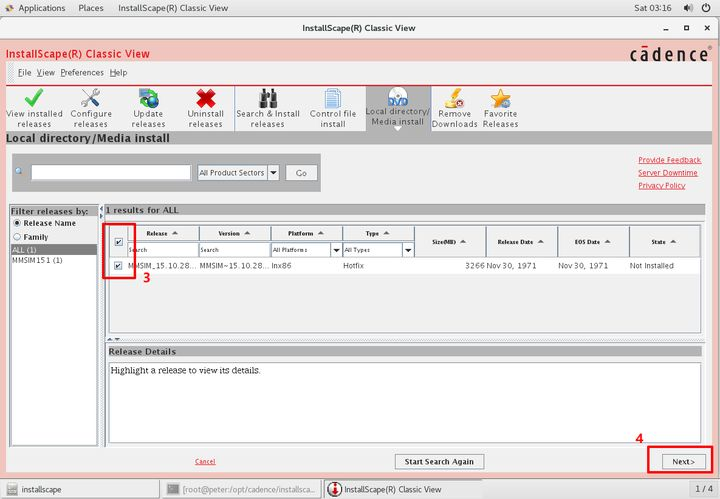Open InstallScape(R) Classic View top bar menu

[173, 8]
